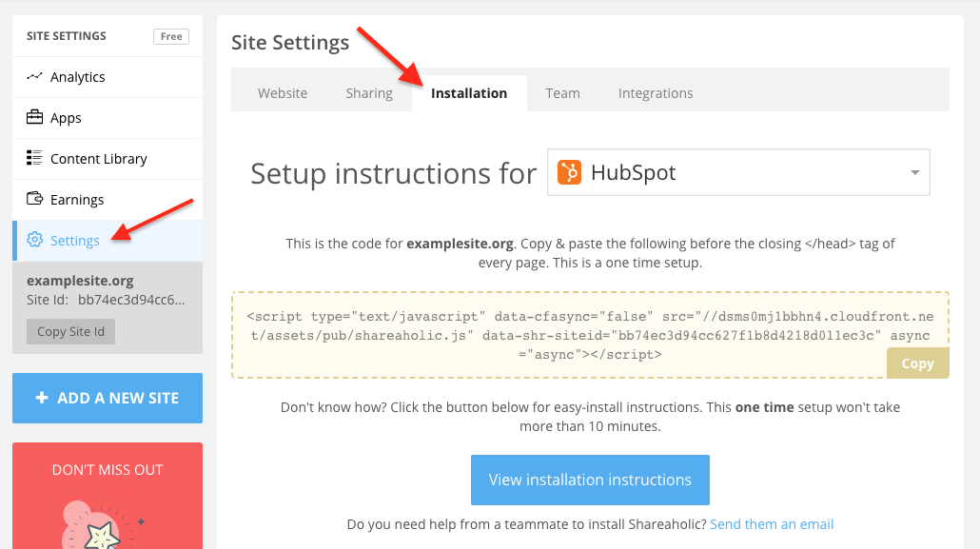Screen dimensions: 980x549
Task: Click View installation instructions button
Action: (590, 480)
